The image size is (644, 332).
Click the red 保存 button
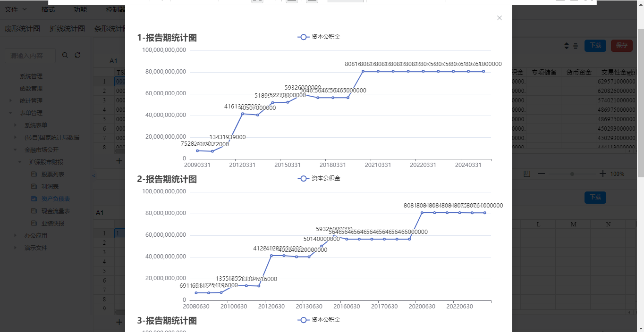pos(621,45)
